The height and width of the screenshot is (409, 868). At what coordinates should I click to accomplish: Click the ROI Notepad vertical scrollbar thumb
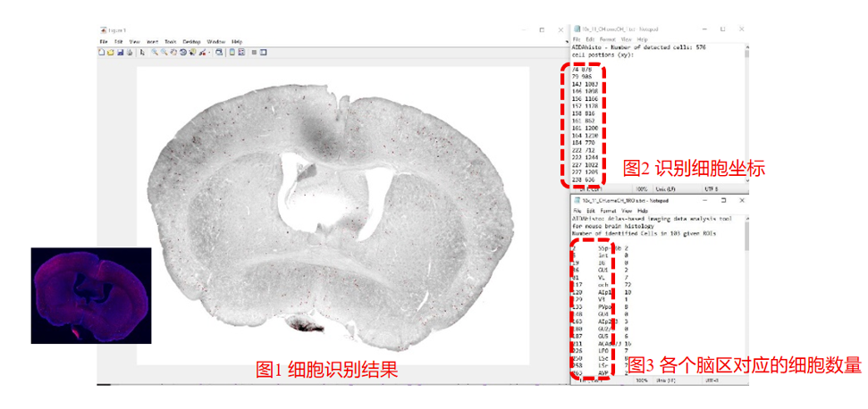(x=746, y=236)
